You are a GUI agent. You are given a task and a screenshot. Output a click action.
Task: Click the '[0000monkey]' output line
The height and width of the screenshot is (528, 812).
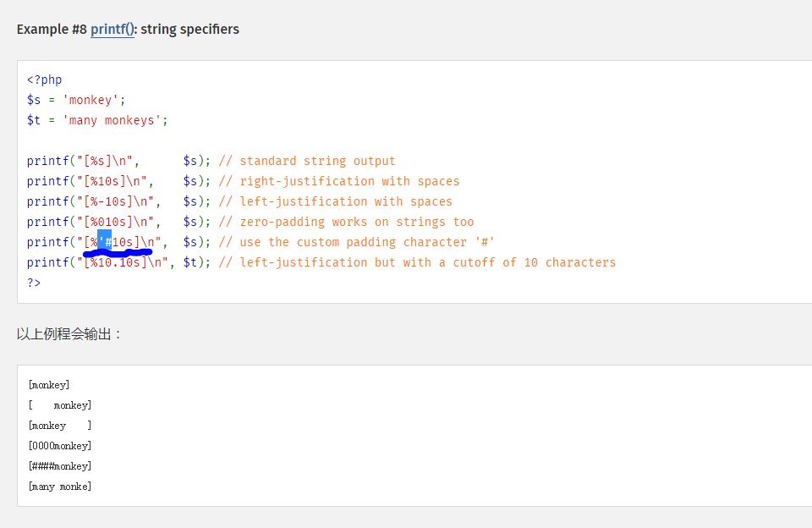click(x=60, y=446)
